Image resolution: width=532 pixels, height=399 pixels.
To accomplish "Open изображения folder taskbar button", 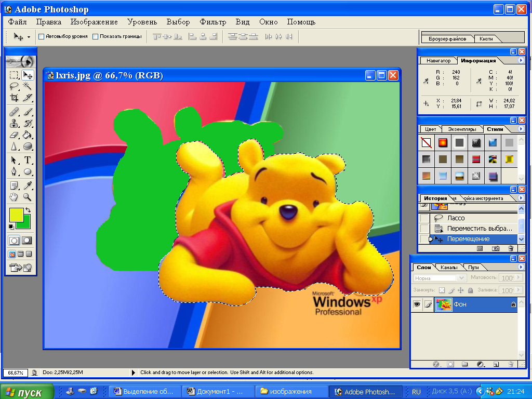I will 291,392.
